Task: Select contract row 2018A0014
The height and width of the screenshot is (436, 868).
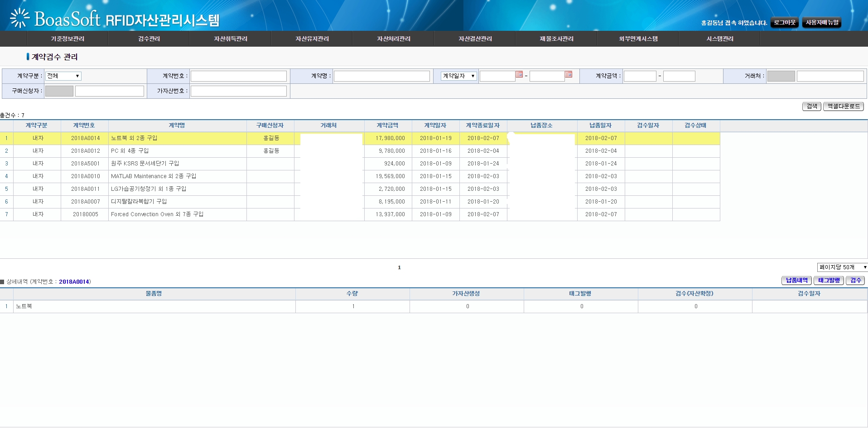Action: [360, 138]
